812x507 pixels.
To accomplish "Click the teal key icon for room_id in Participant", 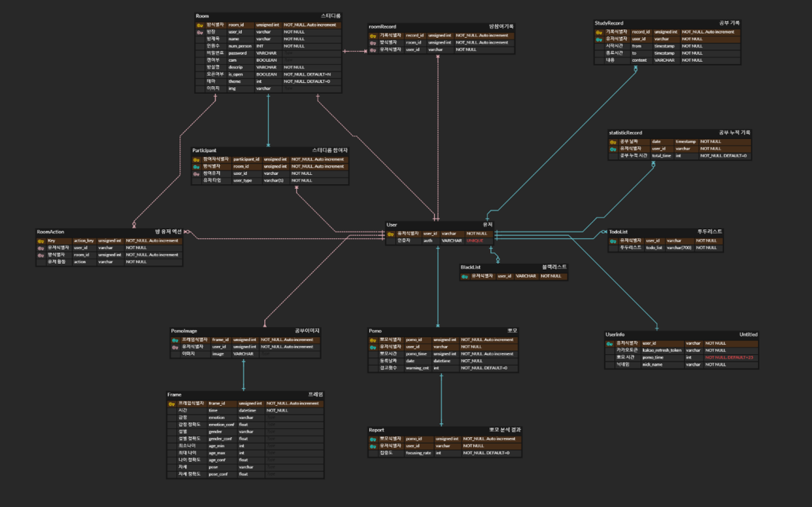I will coord(197,167).
